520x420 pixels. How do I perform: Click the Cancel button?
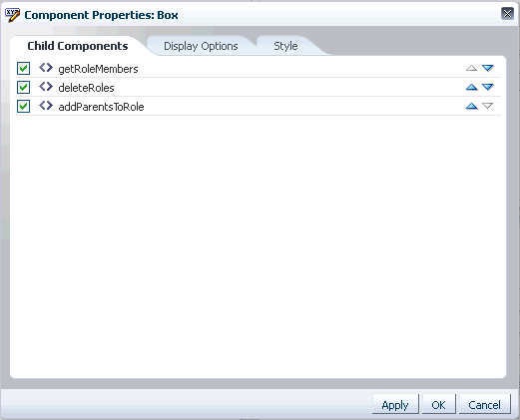coord(484,404)
